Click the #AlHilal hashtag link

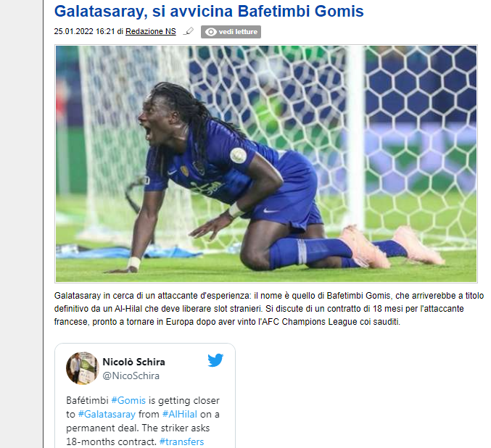tap(180, 414)
